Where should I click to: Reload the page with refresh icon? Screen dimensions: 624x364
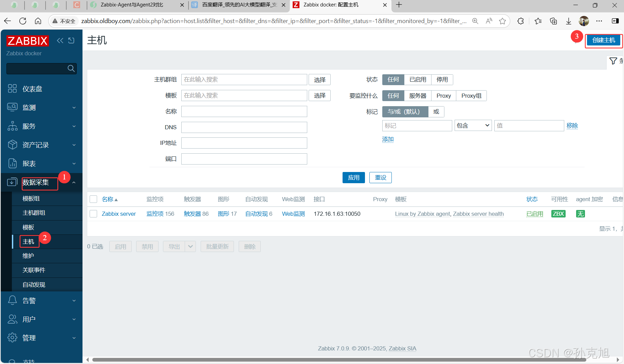[x=23, y=21]
